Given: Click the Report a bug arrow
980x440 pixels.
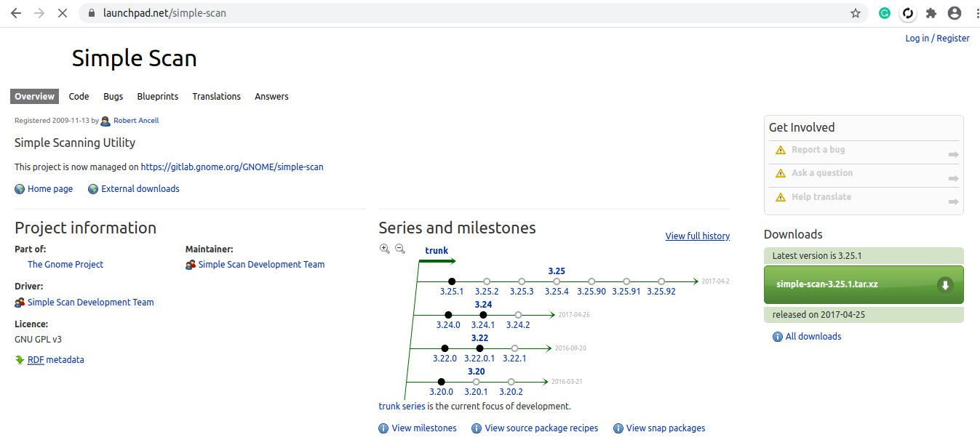Looking at the screenshot, I should point(953,155).
